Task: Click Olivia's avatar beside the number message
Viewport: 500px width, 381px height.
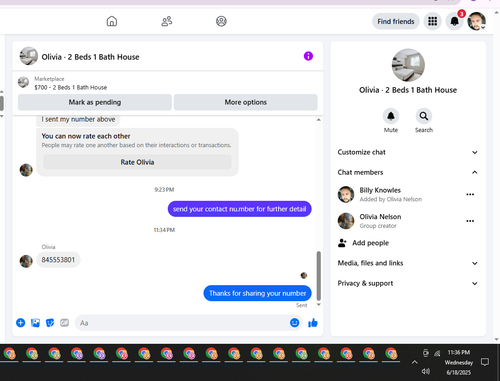Action: tap(26, 261)
